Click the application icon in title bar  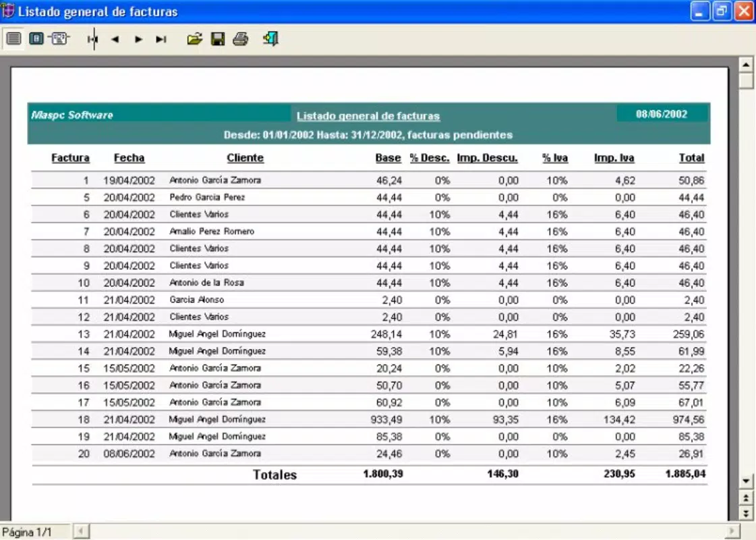pos(8,11)
